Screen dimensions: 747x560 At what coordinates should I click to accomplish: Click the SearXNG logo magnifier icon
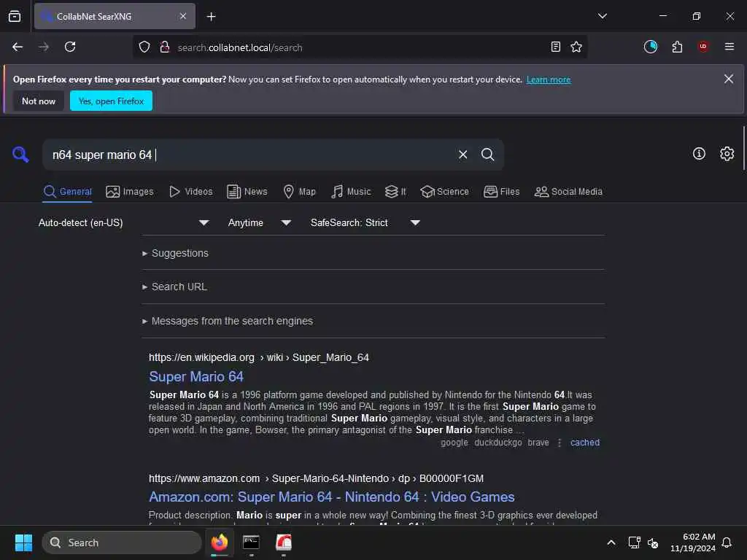click(x=20, y=155)
